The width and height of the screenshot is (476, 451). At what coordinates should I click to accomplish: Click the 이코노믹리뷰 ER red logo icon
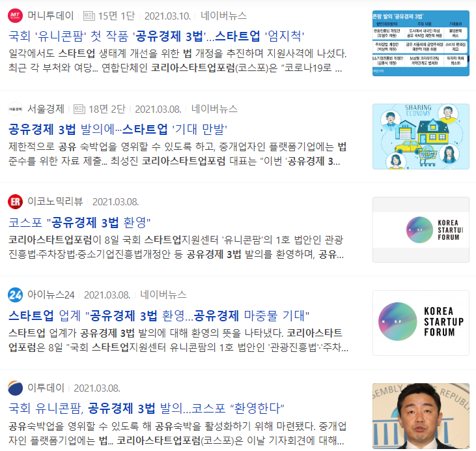click(15, 202)
